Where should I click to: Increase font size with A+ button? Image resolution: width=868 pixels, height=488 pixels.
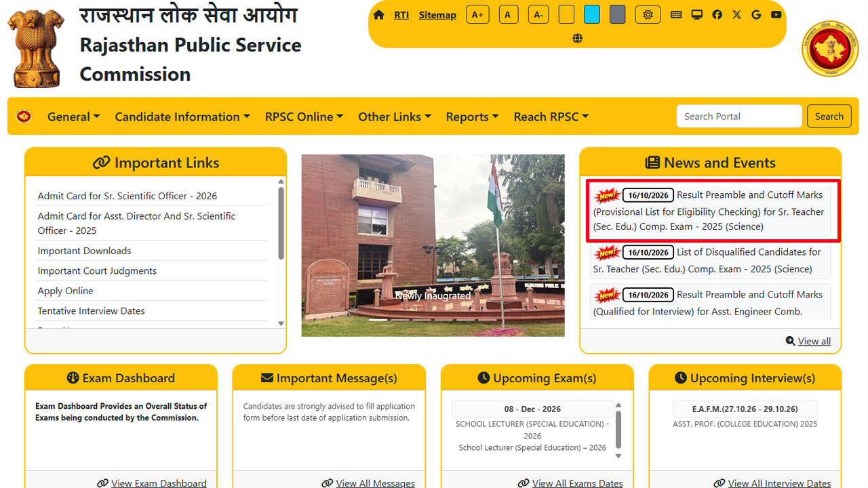pos(477,14)
